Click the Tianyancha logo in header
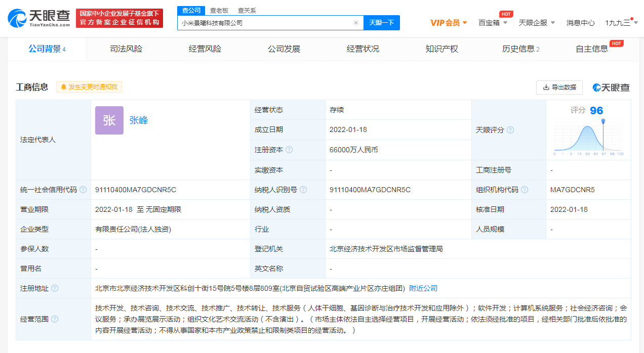Viewport: 644px width, 353px height. 39,18
